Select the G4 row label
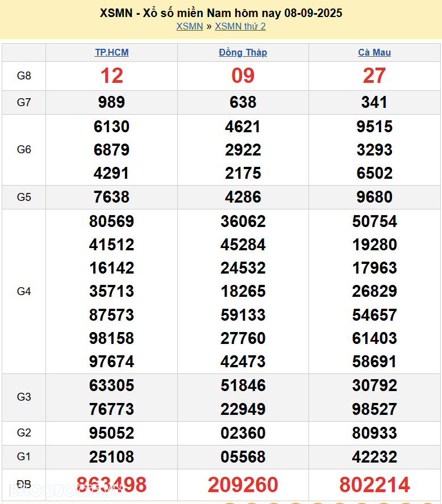This screenshot has height=504, width=442. pos(24,291)
